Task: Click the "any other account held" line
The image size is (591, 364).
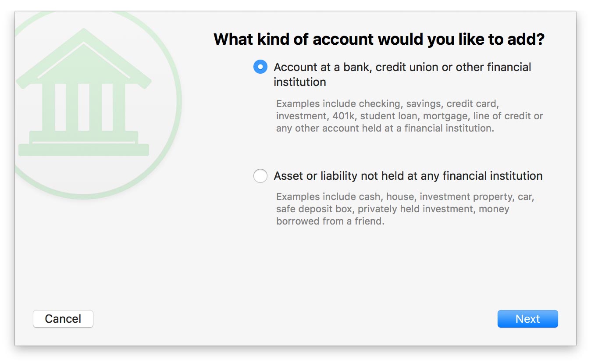Action: pyautogui.click(x=385, y=128)
